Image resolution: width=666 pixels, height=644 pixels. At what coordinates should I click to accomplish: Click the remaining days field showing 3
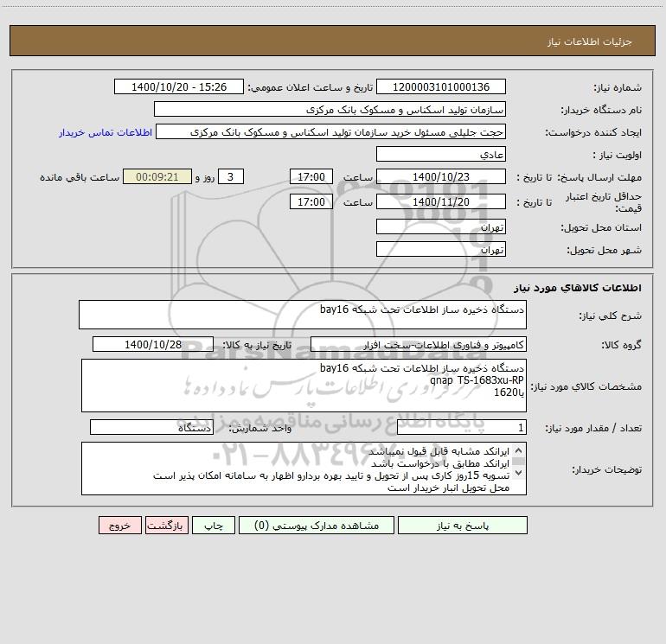231,176
